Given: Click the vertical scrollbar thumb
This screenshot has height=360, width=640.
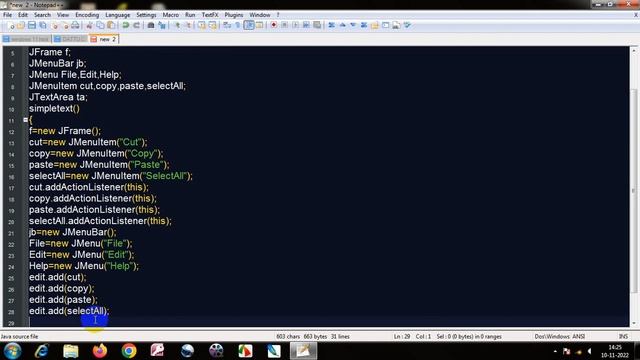Looking at the screenshot, I should click(634, 190).
